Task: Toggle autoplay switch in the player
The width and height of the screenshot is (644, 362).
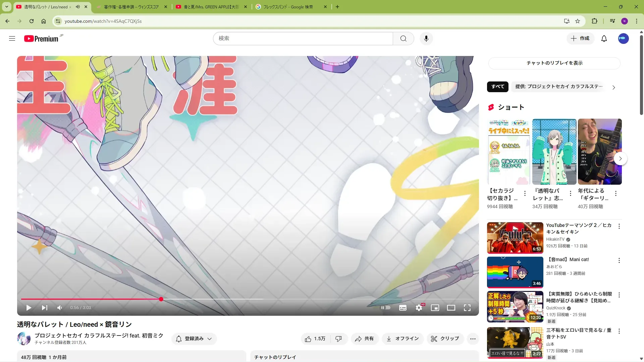Action: [386, 308]
